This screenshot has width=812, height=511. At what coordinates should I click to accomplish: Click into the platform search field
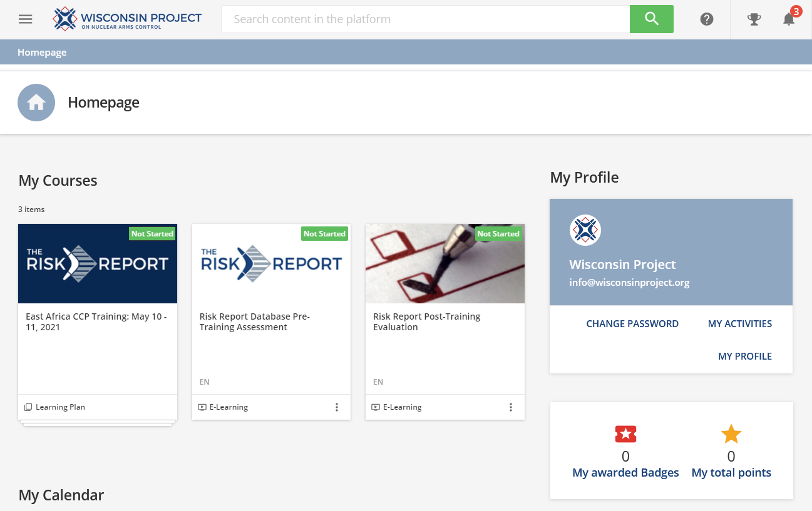tap(426, 19)
